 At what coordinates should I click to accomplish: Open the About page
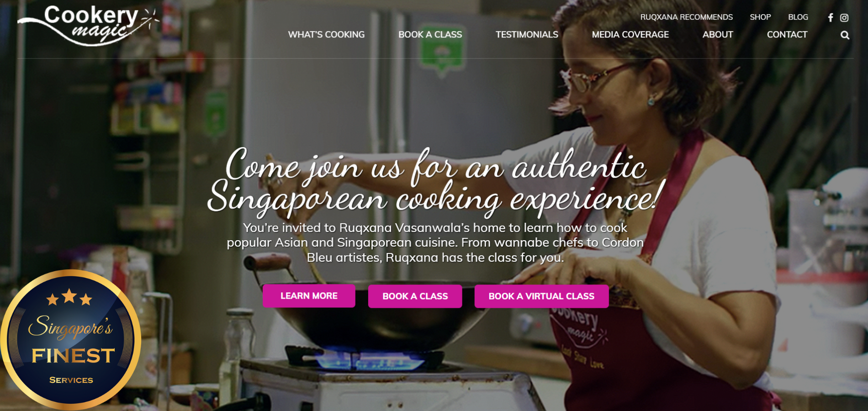click(x=718, y=35)
